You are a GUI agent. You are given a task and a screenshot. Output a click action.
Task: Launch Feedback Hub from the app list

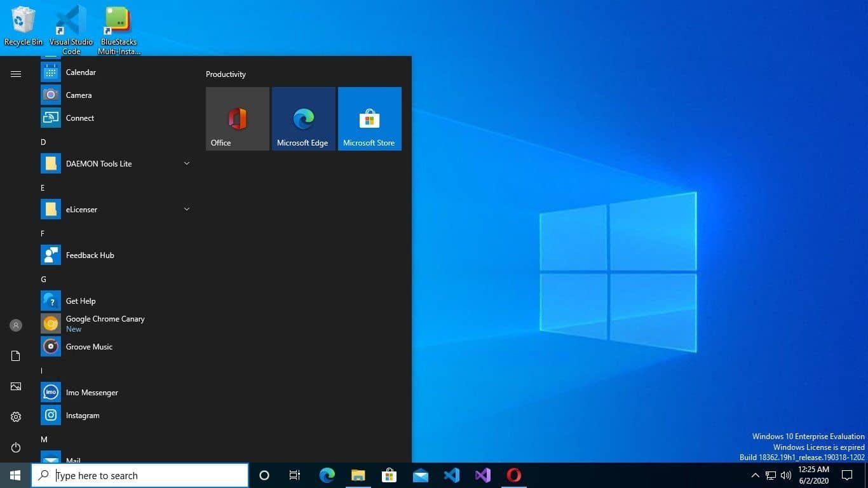click(x=116, y=255)
